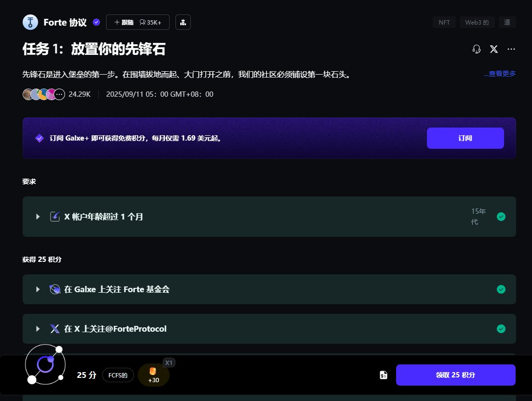Click the 领取 25 积分 claim button
Image resolution: width=532 pixels, height=401 pixels.
point(456,375)
